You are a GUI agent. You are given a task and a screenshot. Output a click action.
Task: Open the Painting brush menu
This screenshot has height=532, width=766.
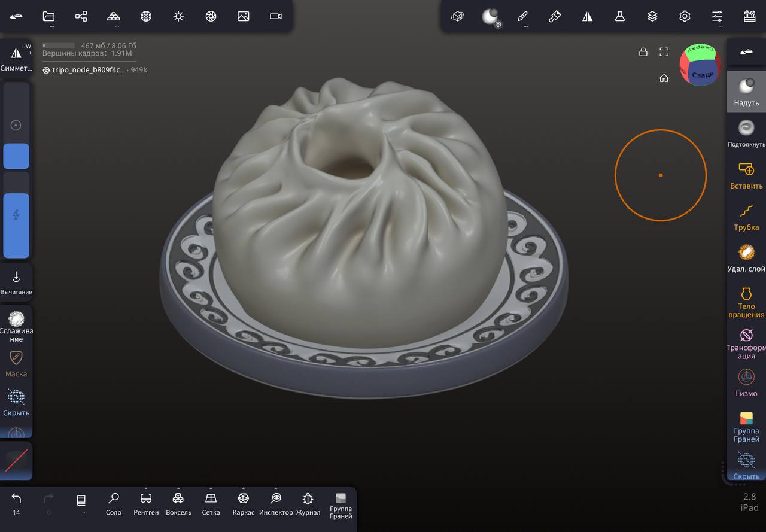coord(522,16)
